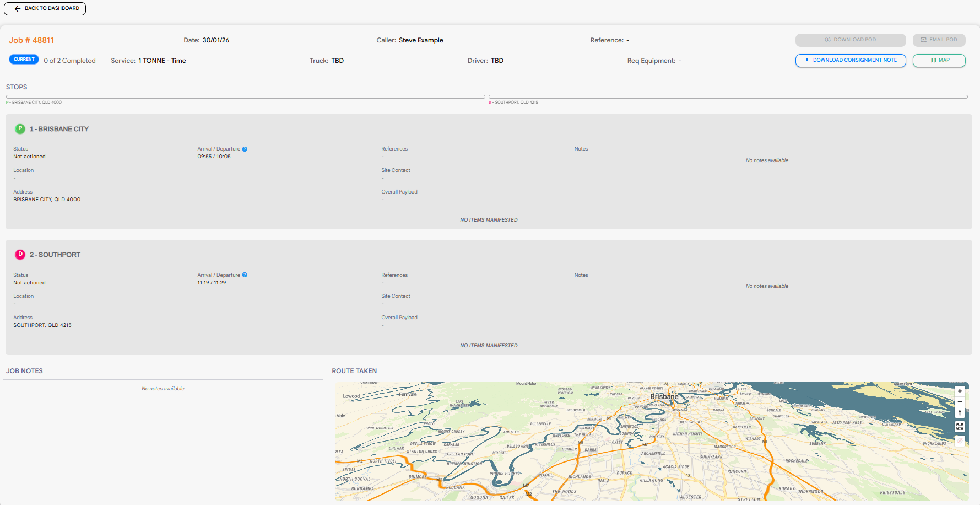Click the Job # 48811 heading
The width and height of the screenshot is (980, 505).
(31, 40)
